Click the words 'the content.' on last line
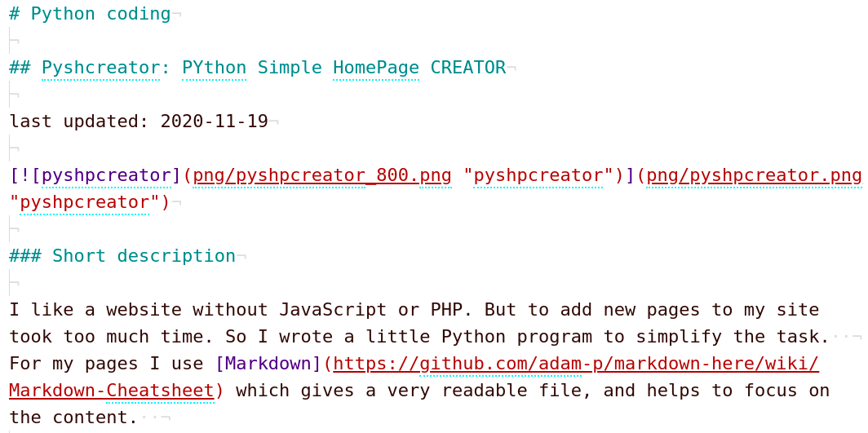 73,418
